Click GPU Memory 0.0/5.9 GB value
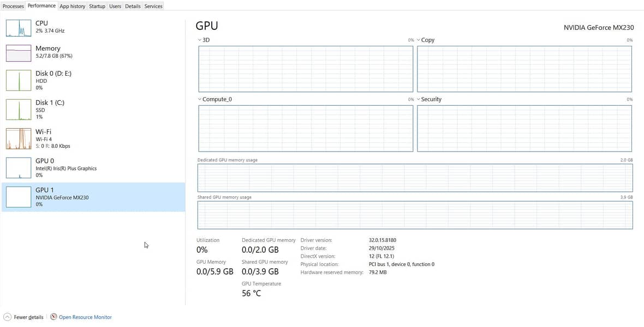The image size is (644, 327). click(215, 271)
